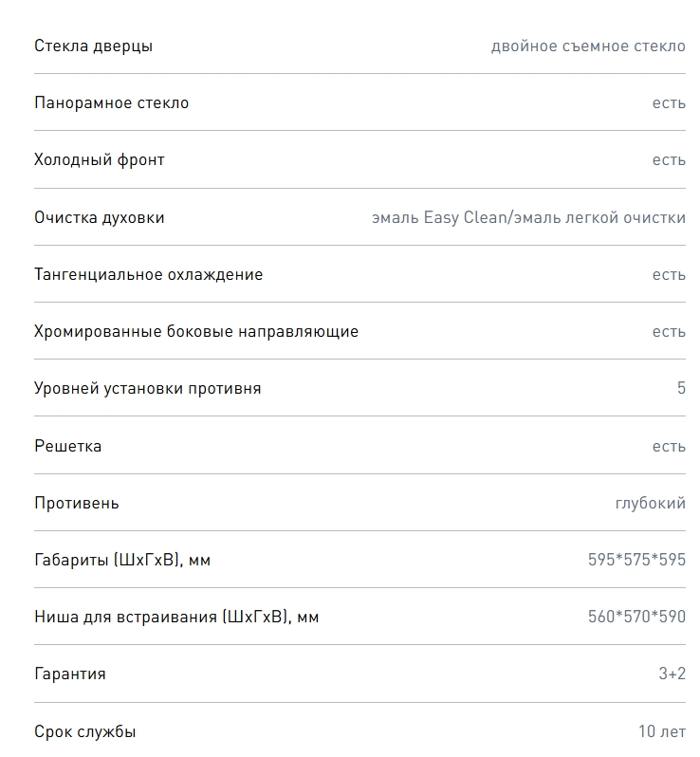Screen dimensions: 700x757
Task: Select the 'эмаль Easy Clean' value text
Action: pyautogui.click(x=439, y=218)
